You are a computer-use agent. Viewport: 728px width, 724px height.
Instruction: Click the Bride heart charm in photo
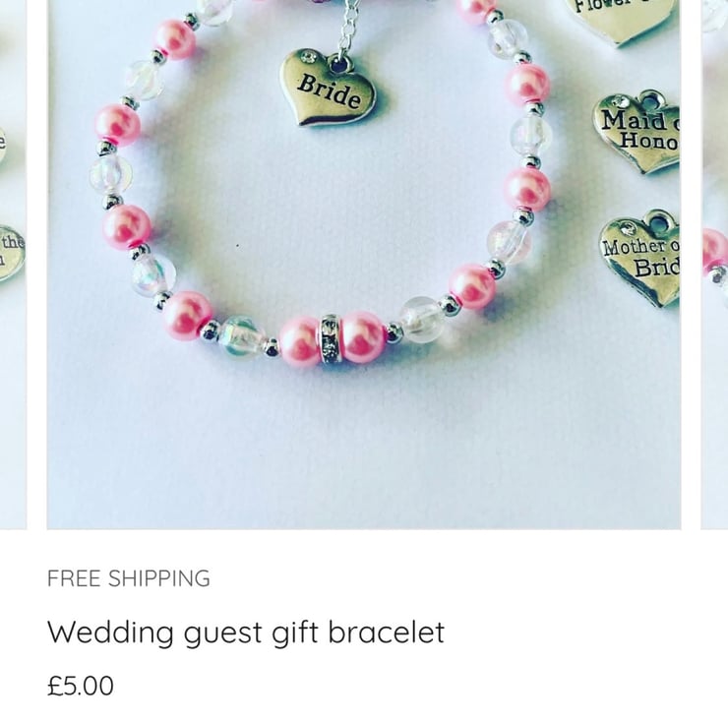click(329, 89)
